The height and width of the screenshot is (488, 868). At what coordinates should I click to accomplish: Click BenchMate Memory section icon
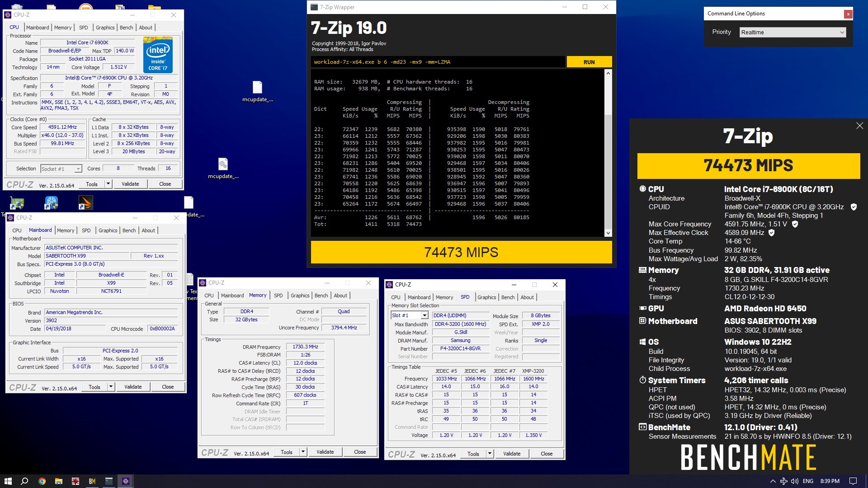[x=642, y=270]
